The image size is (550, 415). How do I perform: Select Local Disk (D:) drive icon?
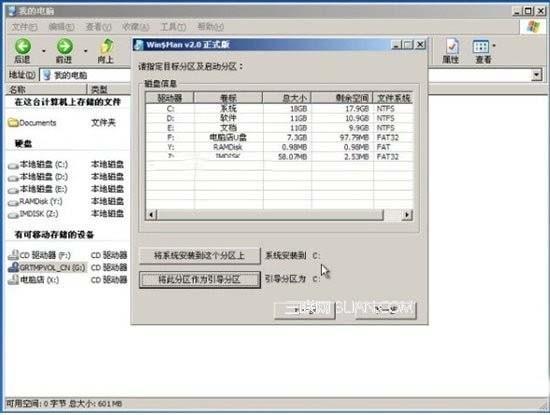(x=13, y=177)
